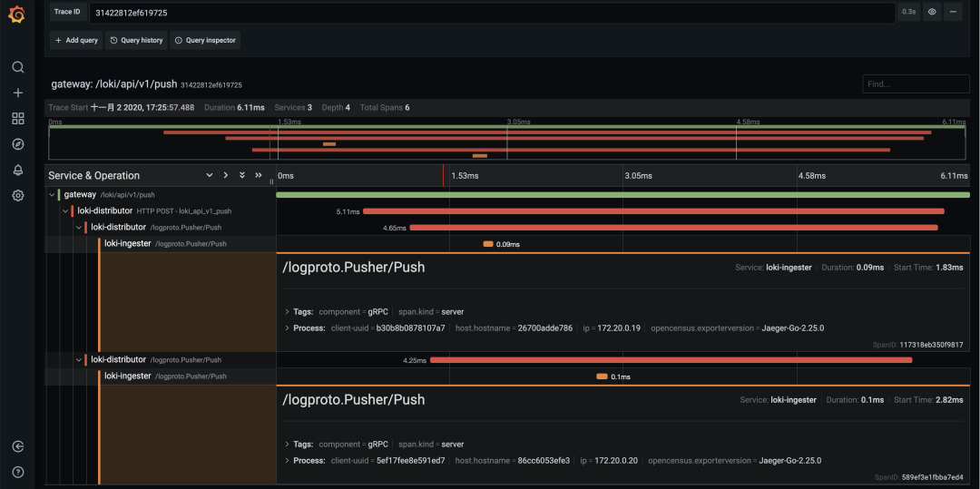Expand all spans with double down chevron
This screenshot has width=980, height=489.
pos(242,175)
